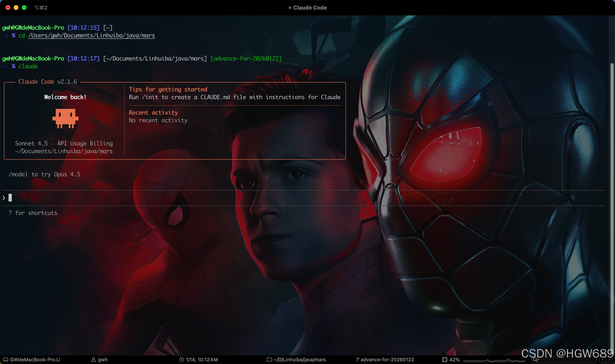Viewport: 615px width, 364px height.
Task: Click "/model to try Opus 4.5" hint
Action: pos(45,174)
